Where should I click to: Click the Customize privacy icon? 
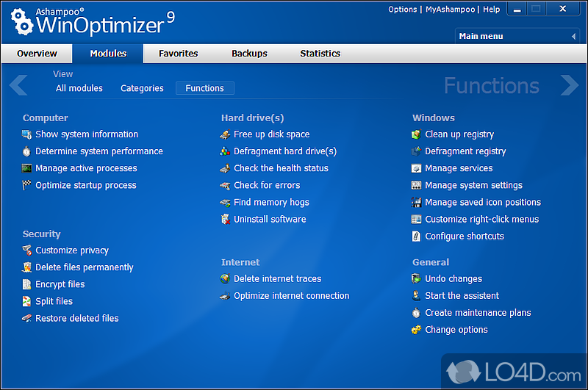click(26, 250)
